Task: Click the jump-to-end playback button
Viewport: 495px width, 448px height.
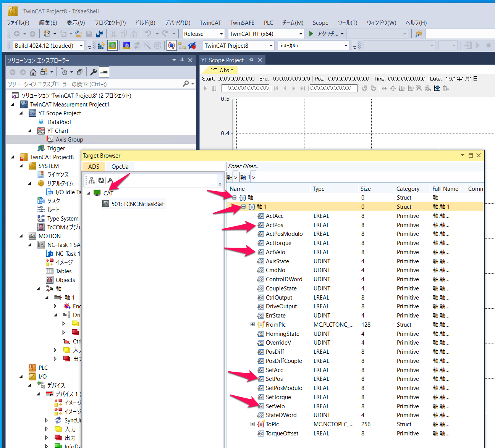Action: [x=302, y=88]
